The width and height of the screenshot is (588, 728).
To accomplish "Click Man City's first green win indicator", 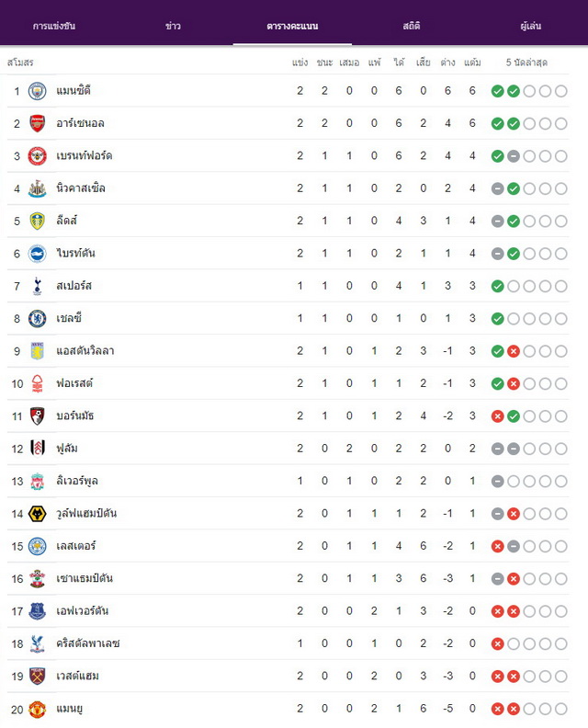I will pyautogui.click(x=497, y=91).
